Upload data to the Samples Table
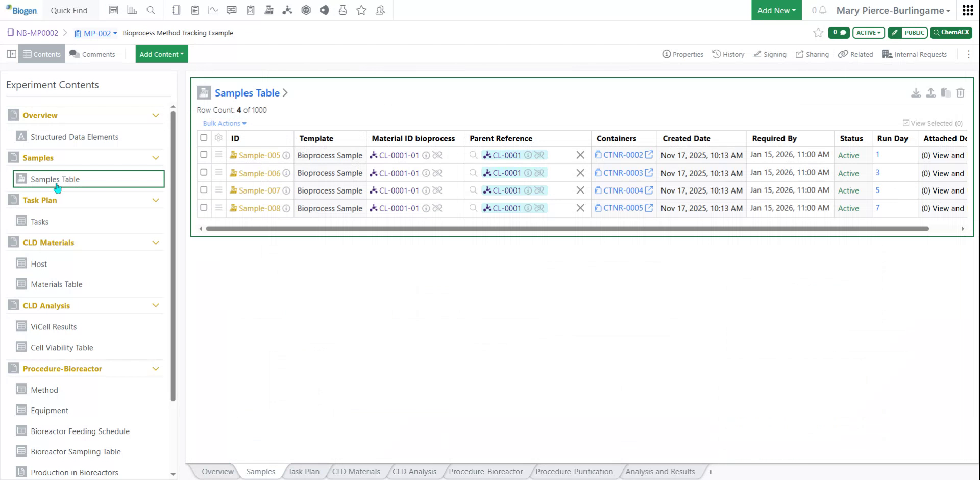980x480 pixels. tap(930, 93)
